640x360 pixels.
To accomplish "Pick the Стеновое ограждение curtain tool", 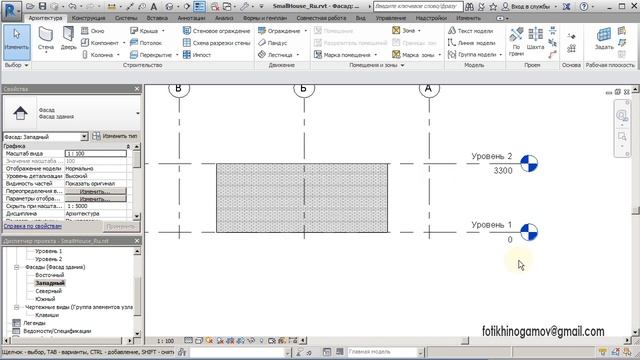I will pyautogui.click(x=216, y=31).
